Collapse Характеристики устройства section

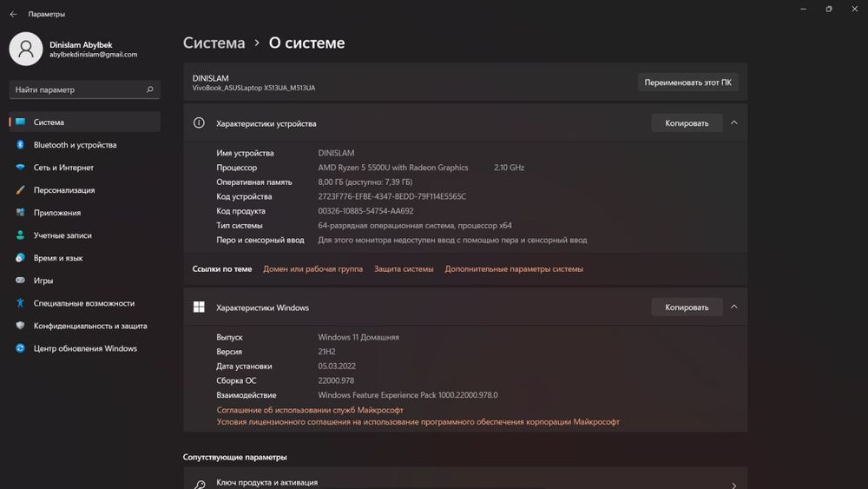[734, 123]
